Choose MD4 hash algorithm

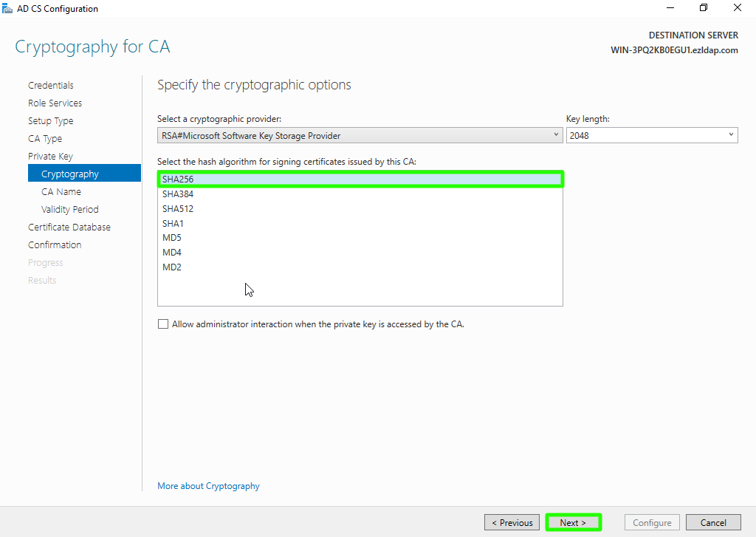172,253
